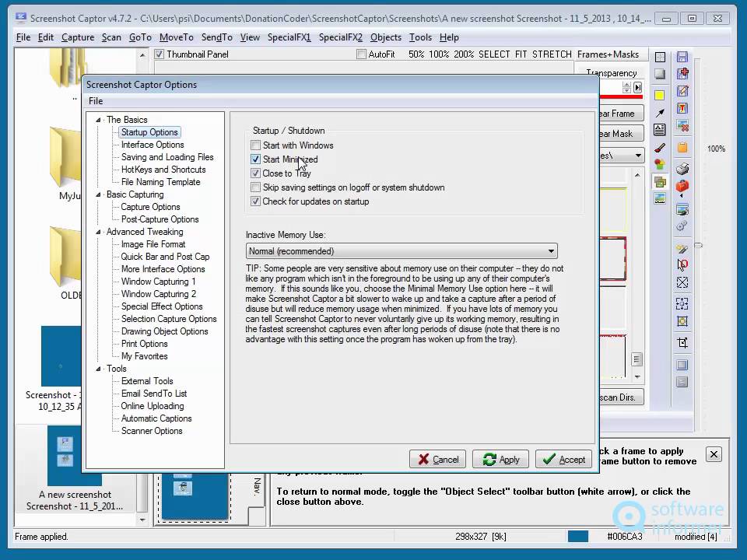This screenshot has height=560, width=747.
Task: Select the red paintbrush tool
Action: tap(660, 148)
